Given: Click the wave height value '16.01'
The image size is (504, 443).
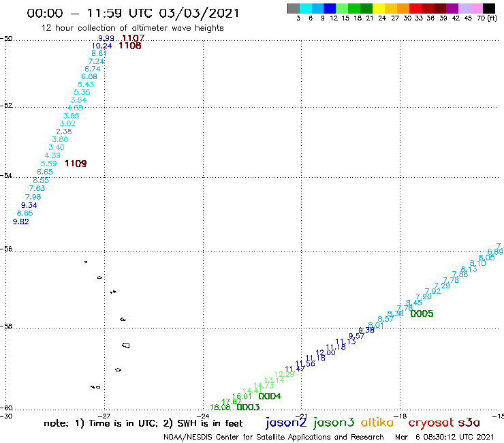Looking at the screenshot, I should [242, 397].
